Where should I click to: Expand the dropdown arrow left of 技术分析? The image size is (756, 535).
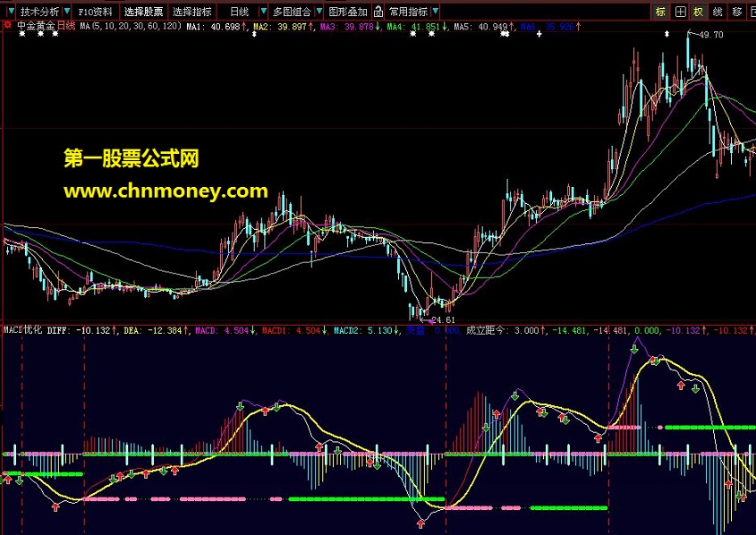pos(11,11)
